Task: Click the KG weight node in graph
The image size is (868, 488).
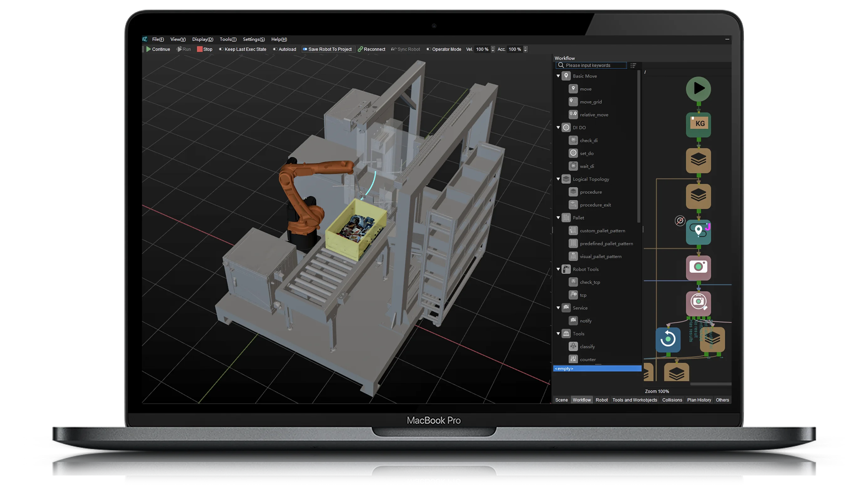Action: (699, 125)
